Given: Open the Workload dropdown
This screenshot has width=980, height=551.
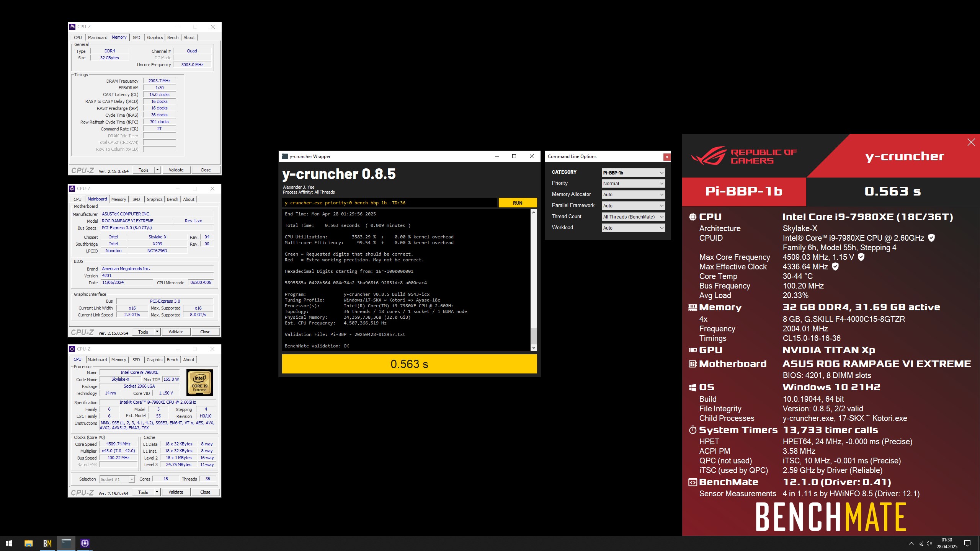Looking at the screenshot, I should pyautogui.click(x=633, y=228).
